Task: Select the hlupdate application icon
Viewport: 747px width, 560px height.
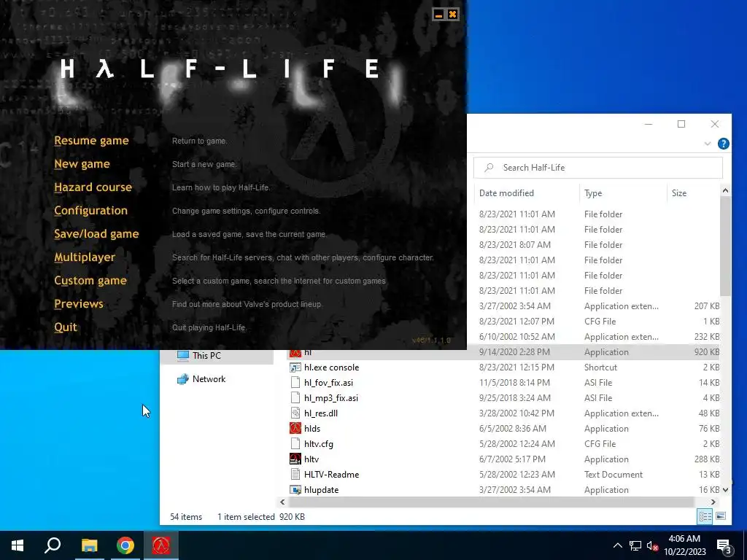Action: 295,489
